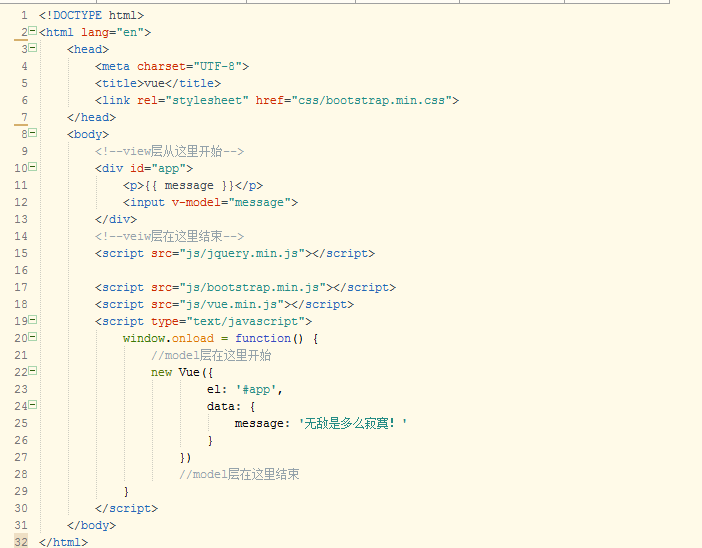Click line number 1 in the gutter

tap(24, 16)
